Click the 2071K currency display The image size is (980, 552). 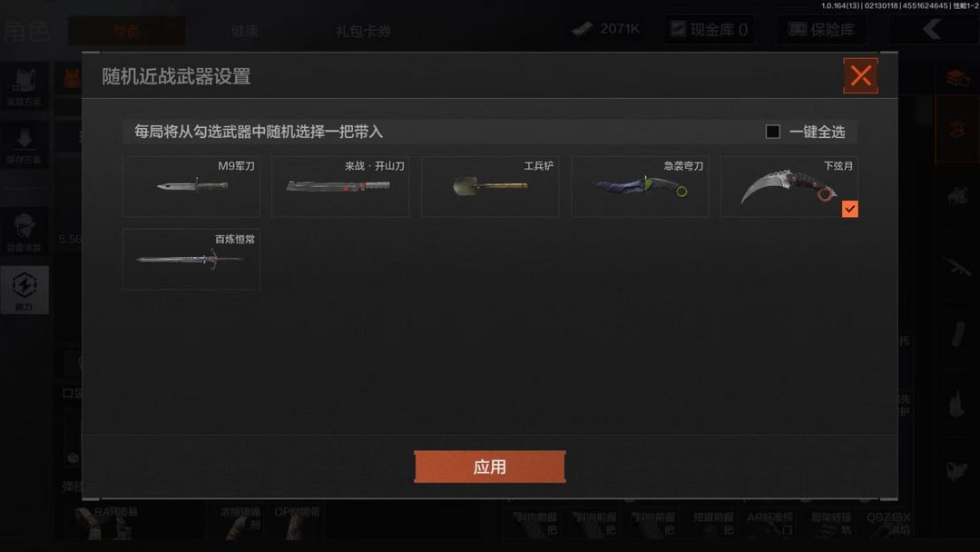click(x=605, y=29)
